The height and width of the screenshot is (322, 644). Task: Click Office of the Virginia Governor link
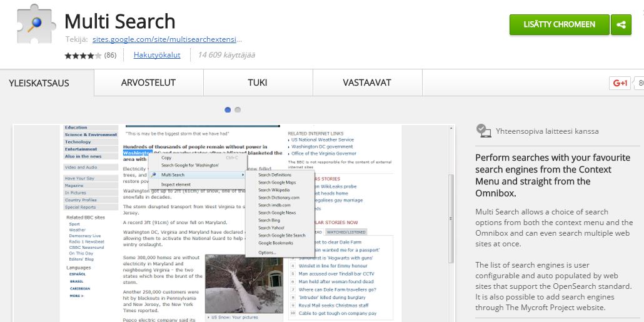coord(324,153)
